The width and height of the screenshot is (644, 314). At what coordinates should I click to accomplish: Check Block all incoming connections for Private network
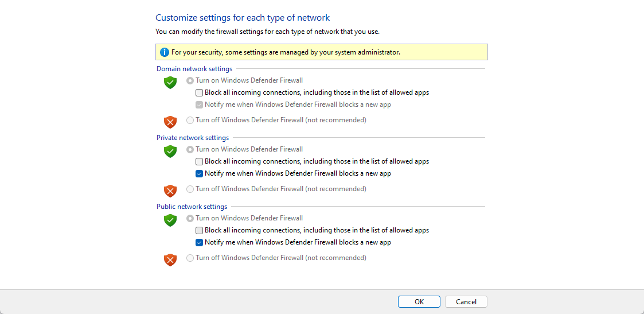(199, 161)
